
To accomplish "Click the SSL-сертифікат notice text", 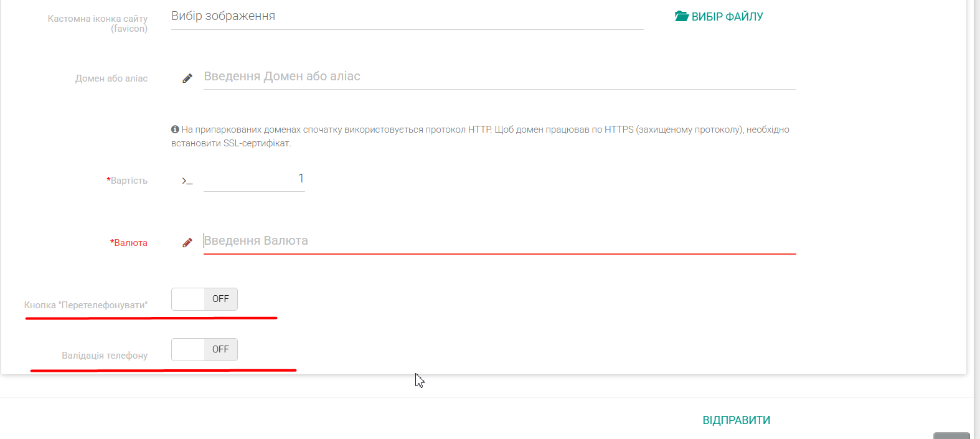I will (x=479, y=136).
